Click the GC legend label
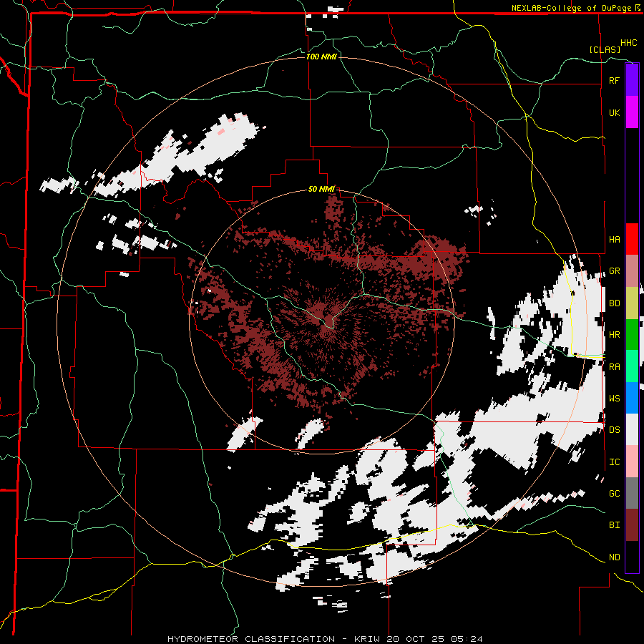This screenshot has width=644, height=644. click(x=614, y=493)
